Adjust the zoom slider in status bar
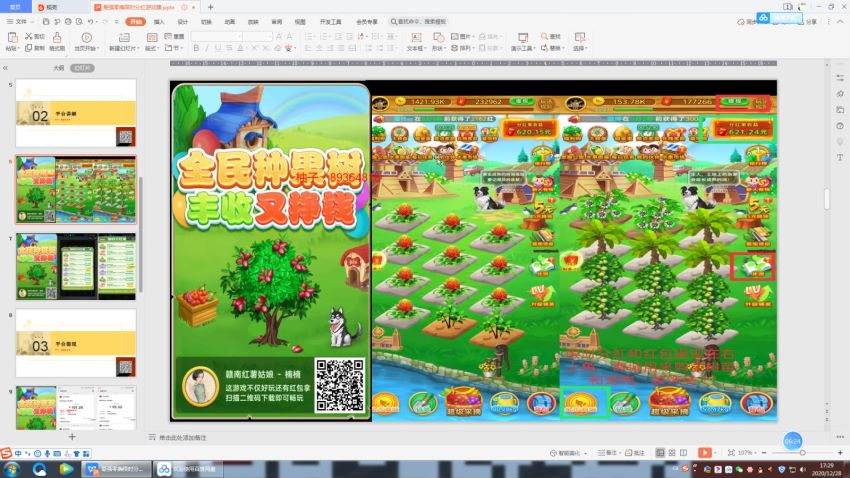The height and width of the screenshot is (478, 850). pos(802,453)
